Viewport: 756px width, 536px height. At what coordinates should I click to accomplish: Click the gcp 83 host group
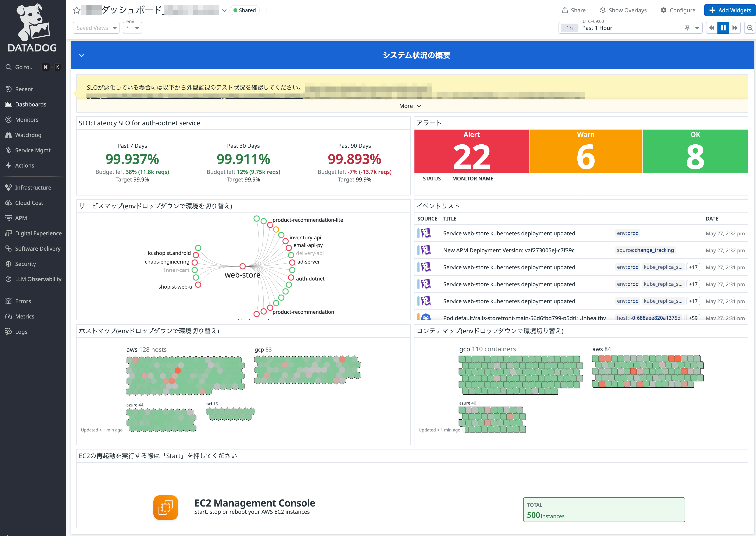(x=307, y=370)
